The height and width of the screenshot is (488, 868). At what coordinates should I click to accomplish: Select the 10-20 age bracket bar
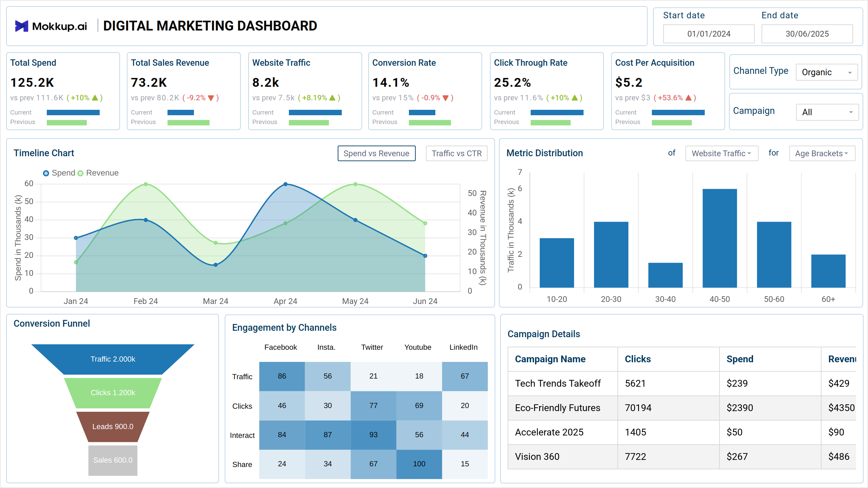557,263
